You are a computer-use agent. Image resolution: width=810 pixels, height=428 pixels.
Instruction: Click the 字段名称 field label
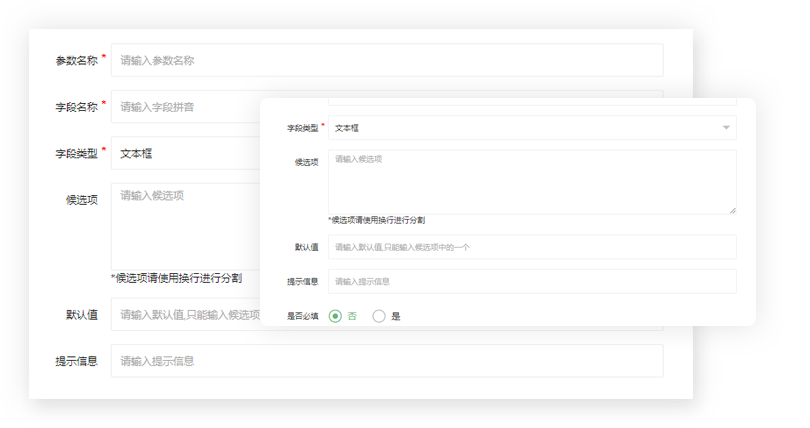pos(76,106)
